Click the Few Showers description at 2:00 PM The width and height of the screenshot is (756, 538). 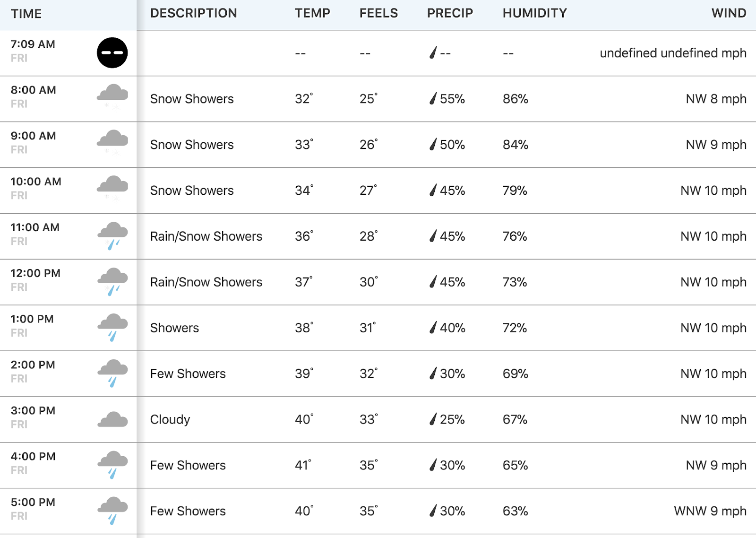pyautogui.click(x=188, y=373)
